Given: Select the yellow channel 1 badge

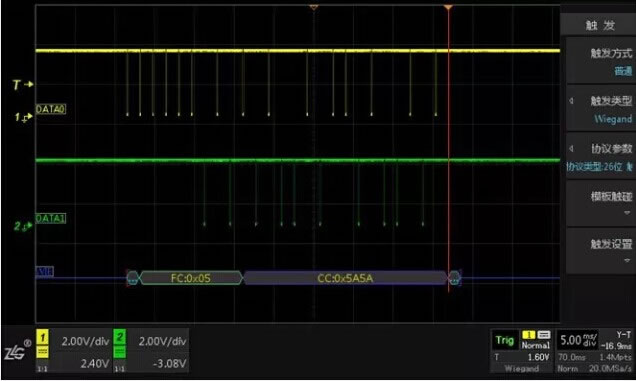Looking at the screenshot, I should point(43,337).
